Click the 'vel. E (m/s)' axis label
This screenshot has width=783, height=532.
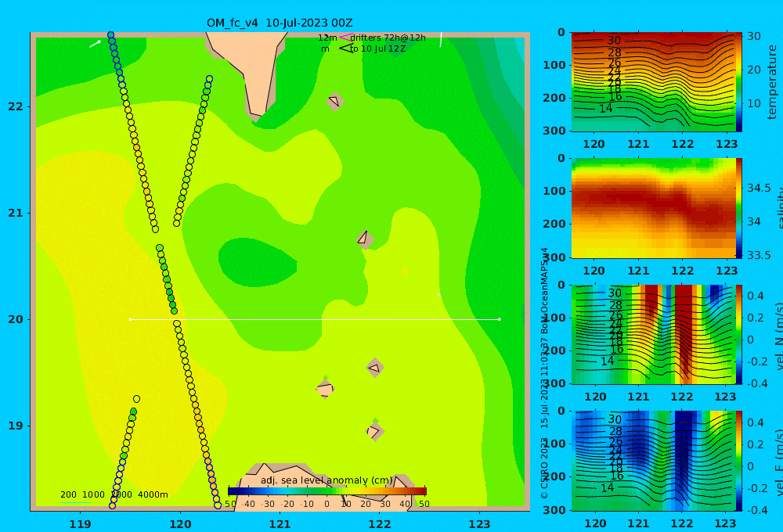(x=778, y=461)
